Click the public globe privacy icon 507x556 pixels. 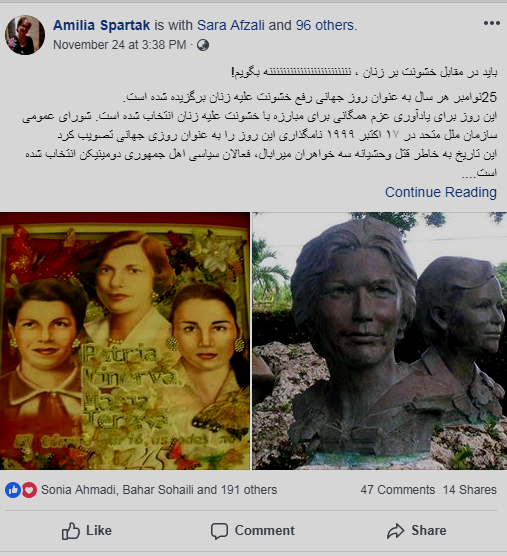pyautogui.click(x=203, y=45)
